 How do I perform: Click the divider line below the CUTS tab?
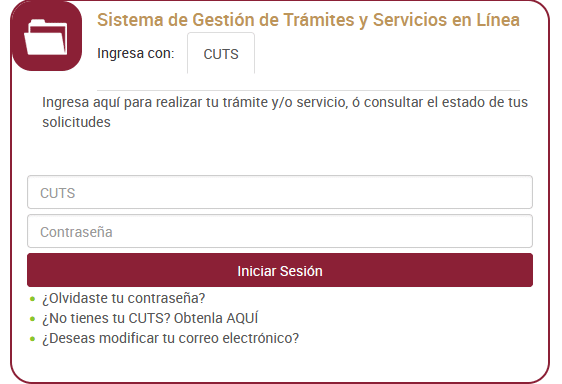pos(308,90)
